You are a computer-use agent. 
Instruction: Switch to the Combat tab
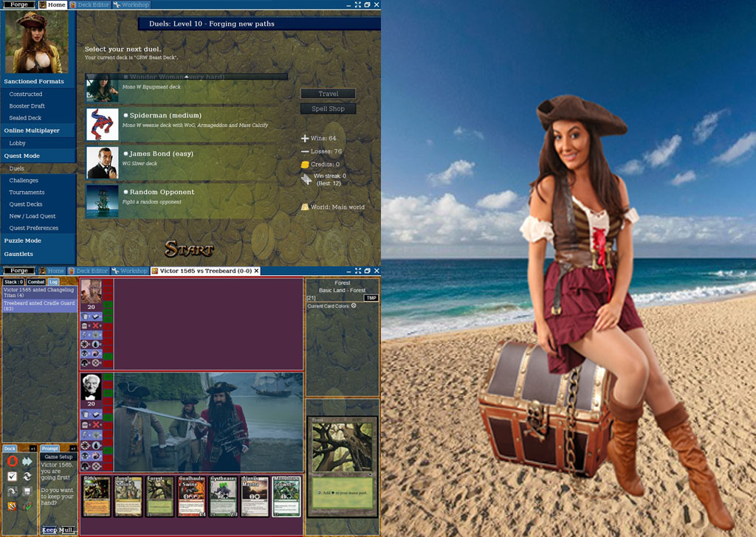36,282
